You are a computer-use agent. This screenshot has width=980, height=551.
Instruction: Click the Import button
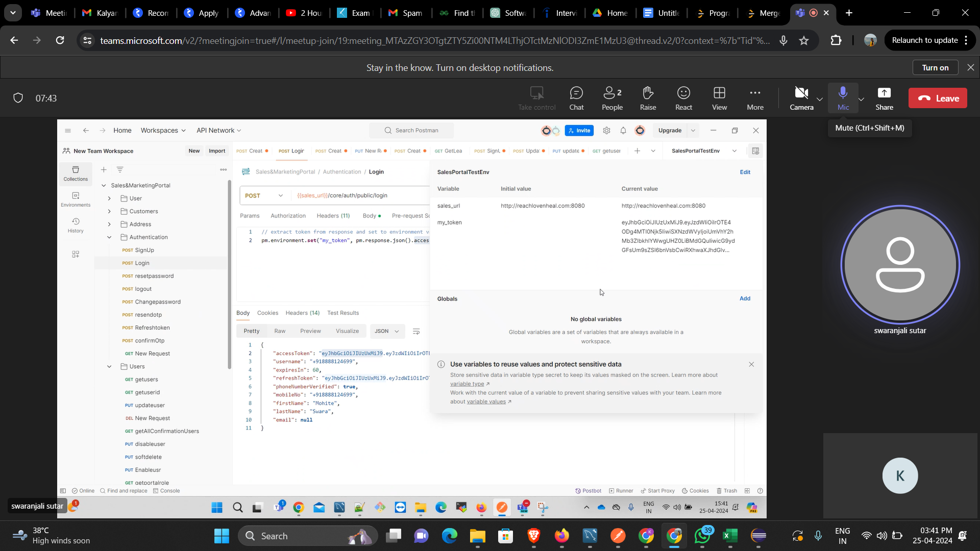coord(217,151)
